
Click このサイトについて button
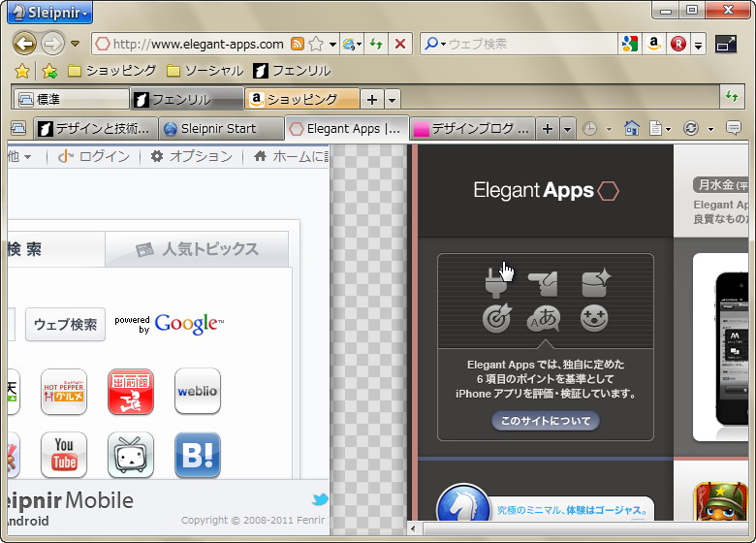click(x=546, y=421)
